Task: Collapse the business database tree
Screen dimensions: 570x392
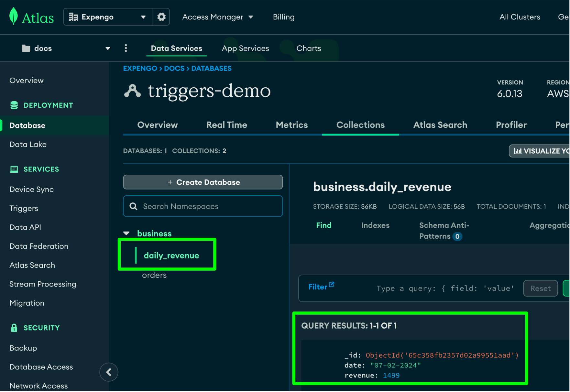Action: click(126, 234)
